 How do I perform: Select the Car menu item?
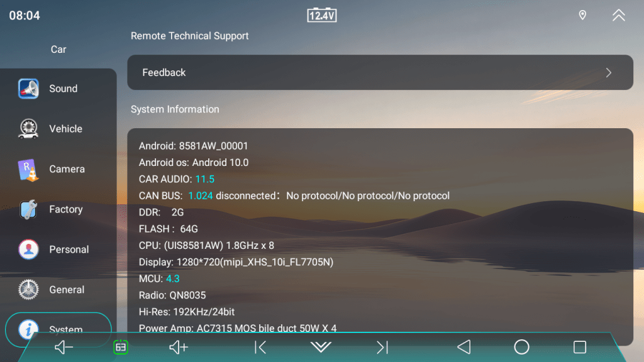click(58, 49)
